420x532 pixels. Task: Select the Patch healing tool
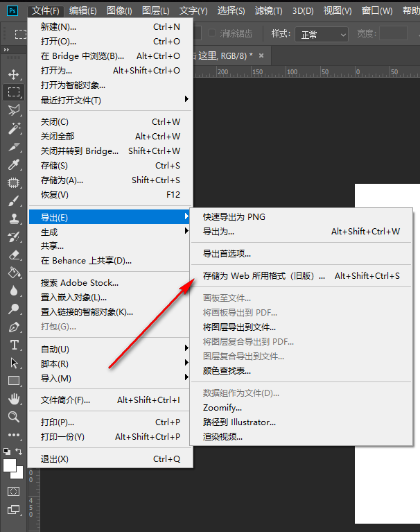14,183
